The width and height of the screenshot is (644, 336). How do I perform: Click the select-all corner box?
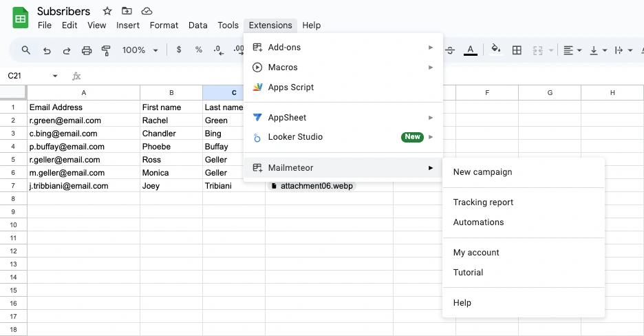pyautogui.click(x=13, y=92)
